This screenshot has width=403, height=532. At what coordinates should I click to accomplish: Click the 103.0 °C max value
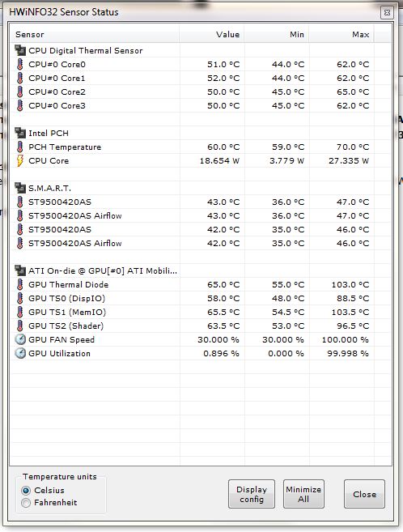click(x=350, y=285)
